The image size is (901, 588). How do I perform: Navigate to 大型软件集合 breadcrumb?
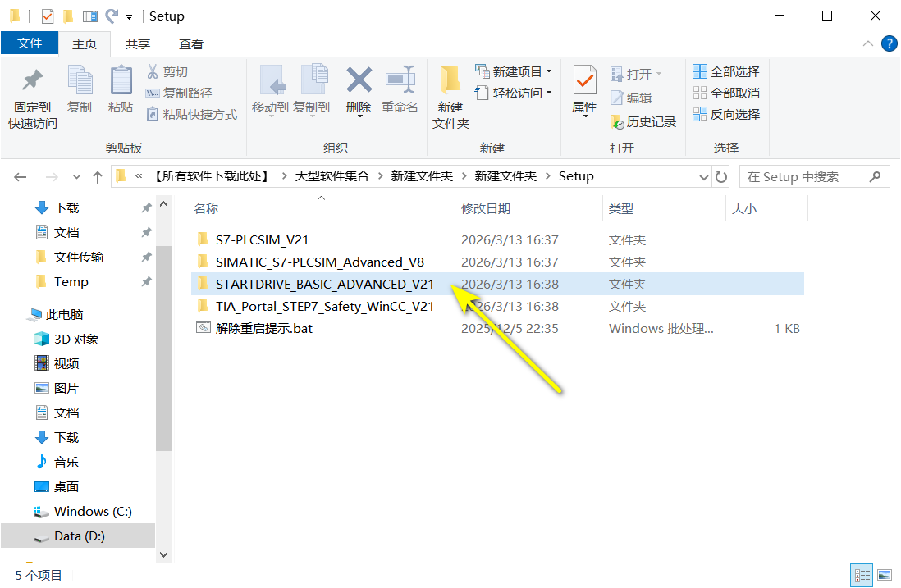pyautogui.click(x=332, y=176)
